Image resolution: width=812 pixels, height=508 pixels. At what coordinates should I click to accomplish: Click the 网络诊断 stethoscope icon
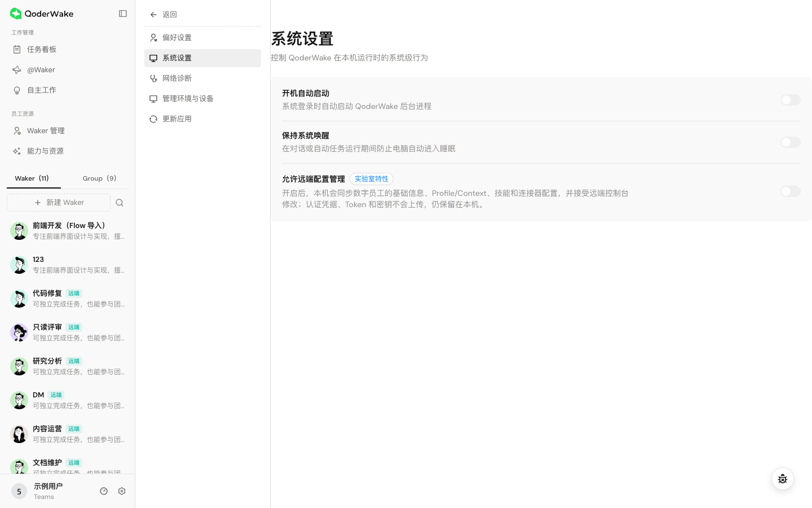153,78
